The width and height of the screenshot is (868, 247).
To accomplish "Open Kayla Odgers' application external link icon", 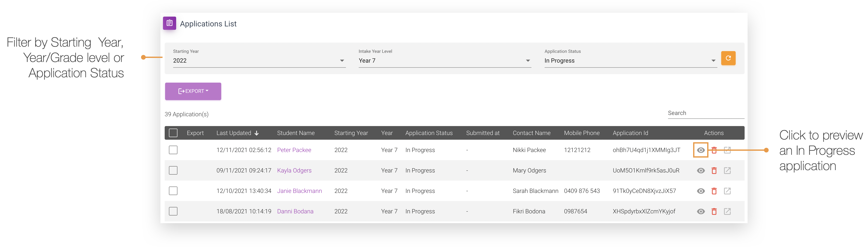I will click(x=727, y=171).
